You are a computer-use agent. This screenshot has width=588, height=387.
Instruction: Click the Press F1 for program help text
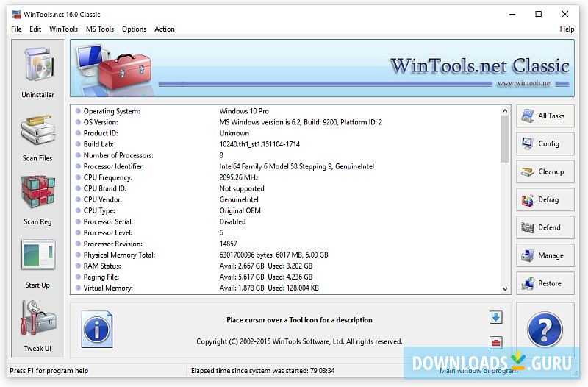click(x=49, y=371)
